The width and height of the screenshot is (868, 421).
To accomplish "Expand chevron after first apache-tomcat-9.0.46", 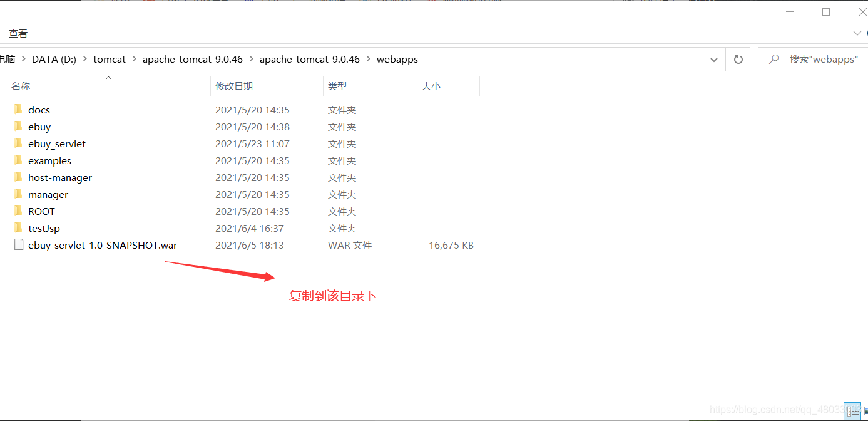I will (251, 60).
